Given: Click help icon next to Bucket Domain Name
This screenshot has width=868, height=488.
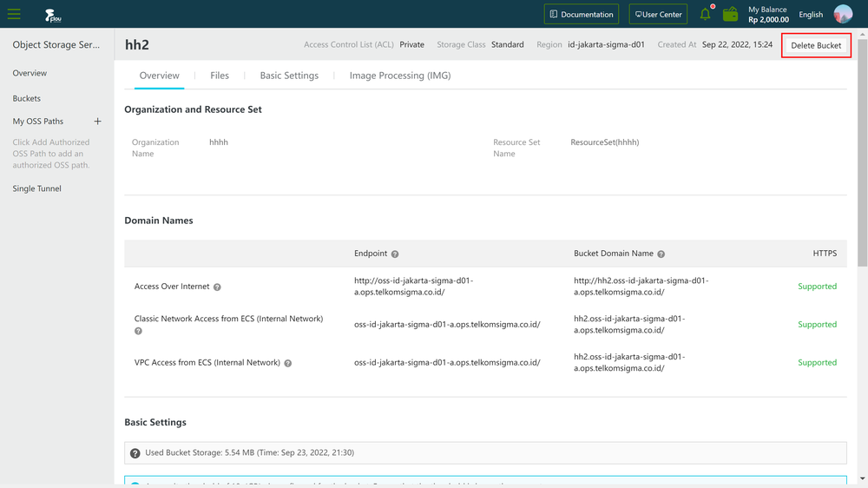Looking at the screenshot, I should tap(661, 254).
